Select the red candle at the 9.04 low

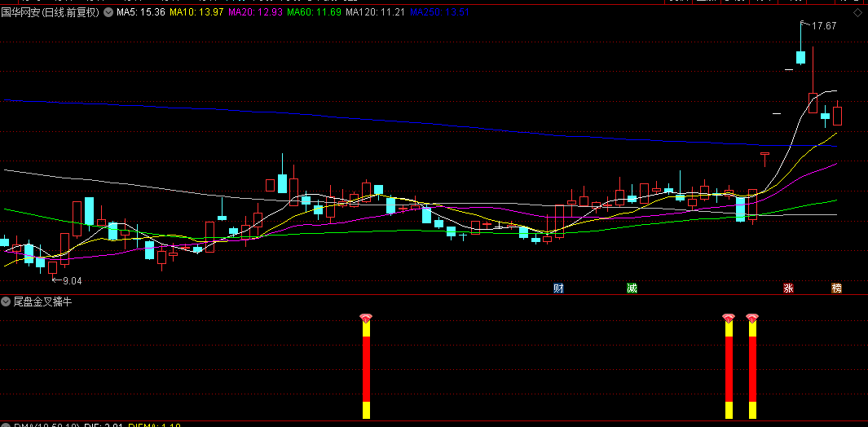53,268
